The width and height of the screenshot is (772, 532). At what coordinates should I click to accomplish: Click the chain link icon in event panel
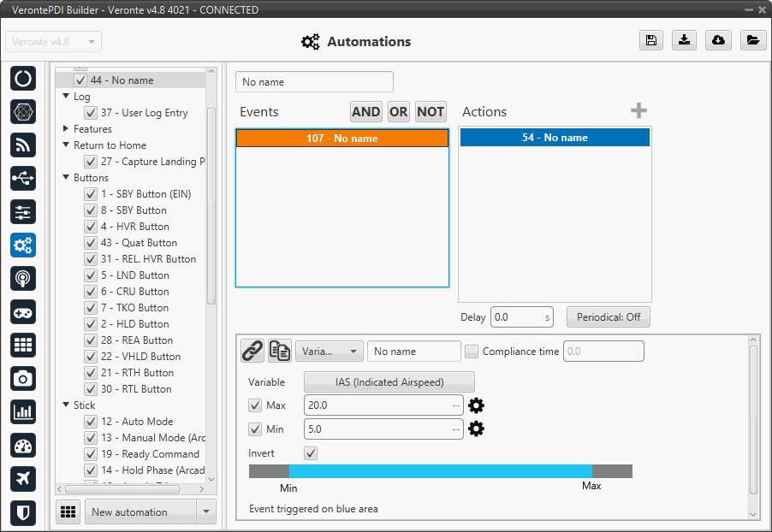tap(252, 351)
